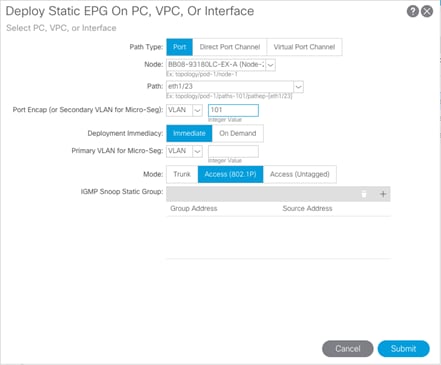
Task: Select Direct Port Channel path type
Action: [x=230, y=47]
